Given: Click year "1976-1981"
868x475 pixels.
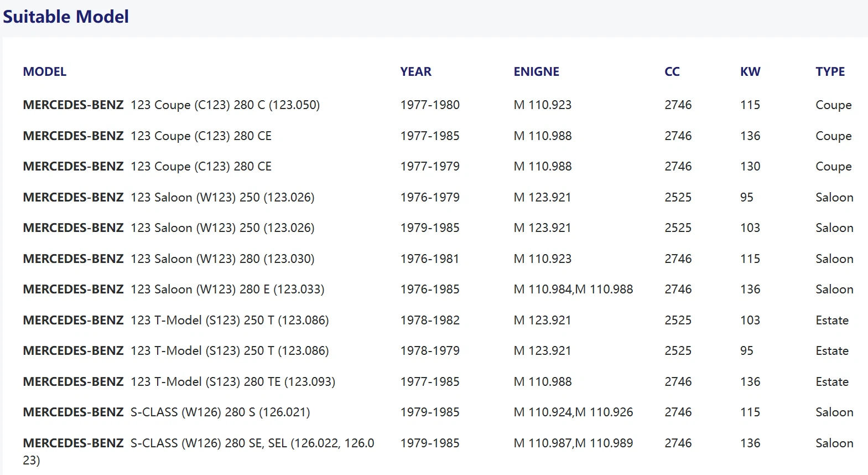Looking at the screenshot, I should [x=430, y=259].
